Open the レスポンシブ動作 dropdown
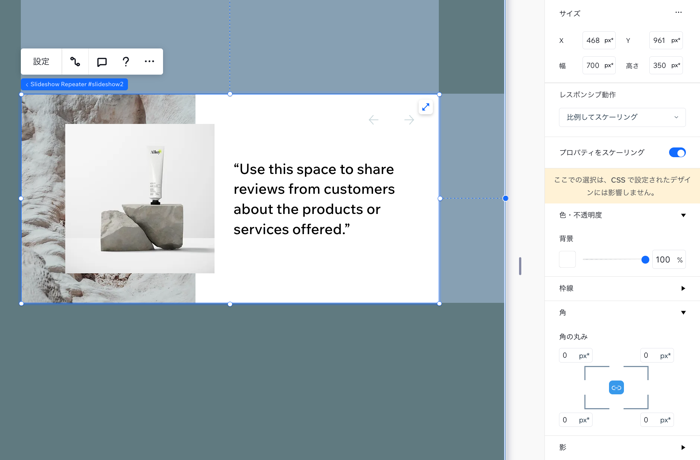The height and width of the screenshot is (460, 700). pyautogui.click(x=621, y=117)
